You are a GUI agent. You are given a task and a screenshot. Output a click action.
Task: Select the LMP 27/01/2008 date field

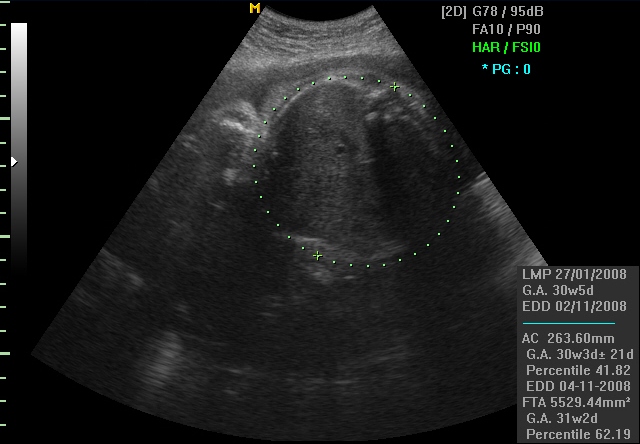pyautogui.click(x=574, y=275)
